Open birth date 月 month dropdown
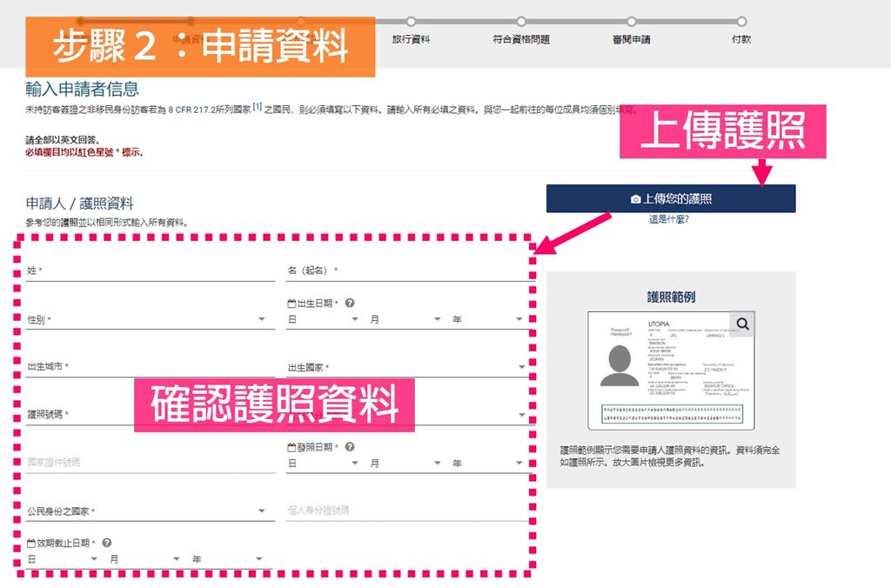The height and width of the screenshot is (588, 891). 405,320
